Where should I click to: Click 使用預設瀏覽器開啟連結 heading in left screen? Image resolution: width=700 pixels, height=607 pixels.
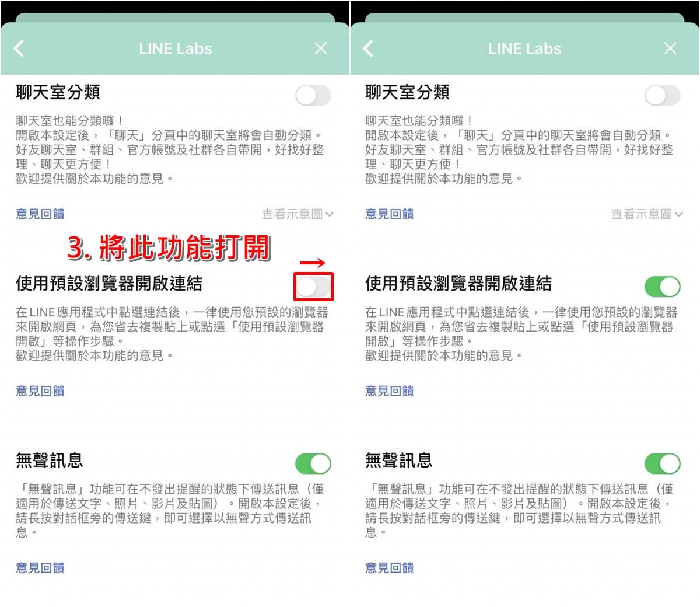click(x=109, y=284)
